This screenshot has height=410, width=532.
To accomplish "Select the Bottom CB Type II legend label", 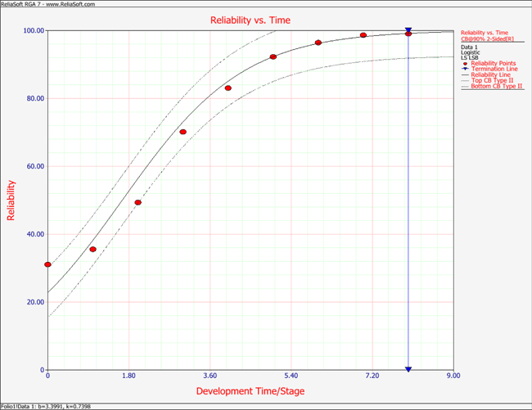I will coord(497,86).
